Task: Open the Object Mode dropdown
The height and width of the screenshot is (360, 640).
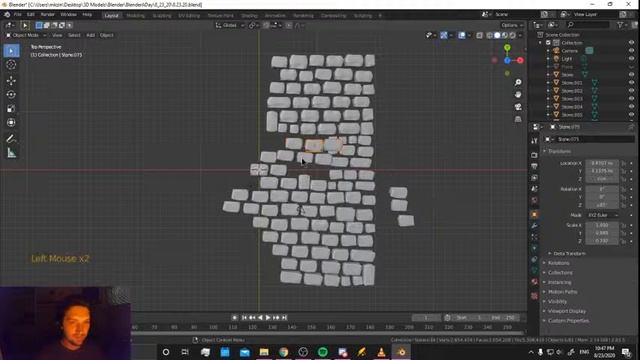Action: 25,35
